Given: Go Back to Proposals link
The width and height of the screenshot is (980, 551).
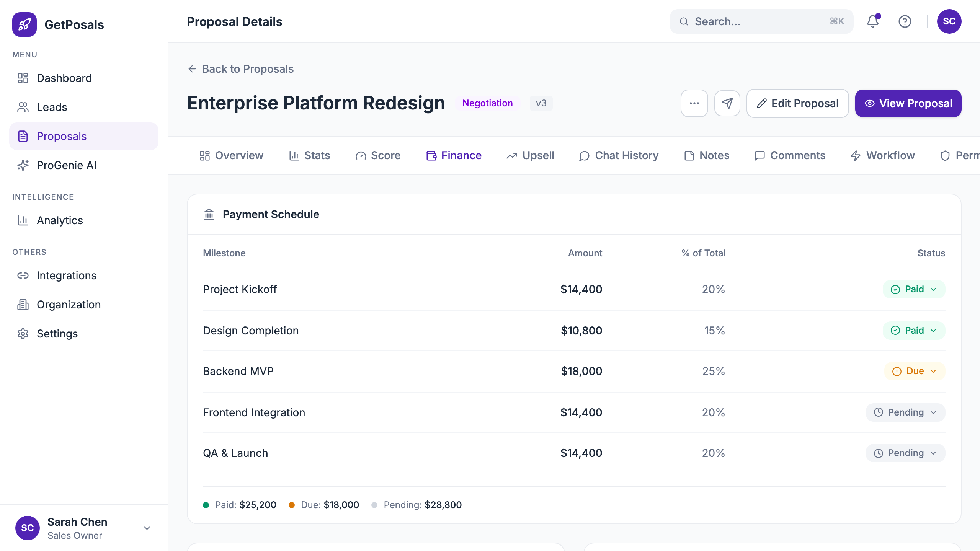Looking at the screenshot, I should tap(240, 69).
